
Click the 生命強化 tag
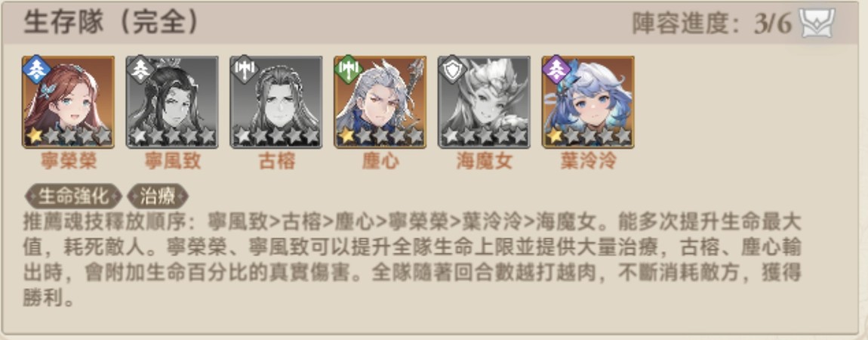[73, 196]
